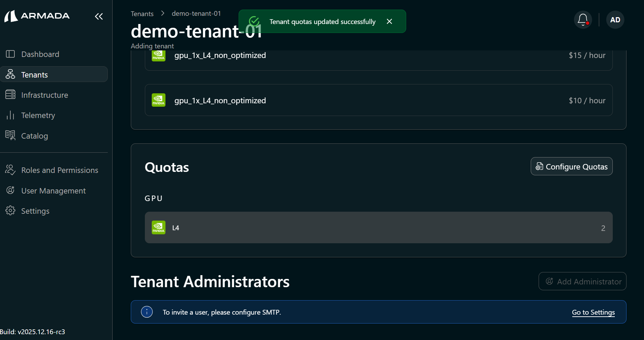Select Tenants in the sidebar

tap(34, 75)
